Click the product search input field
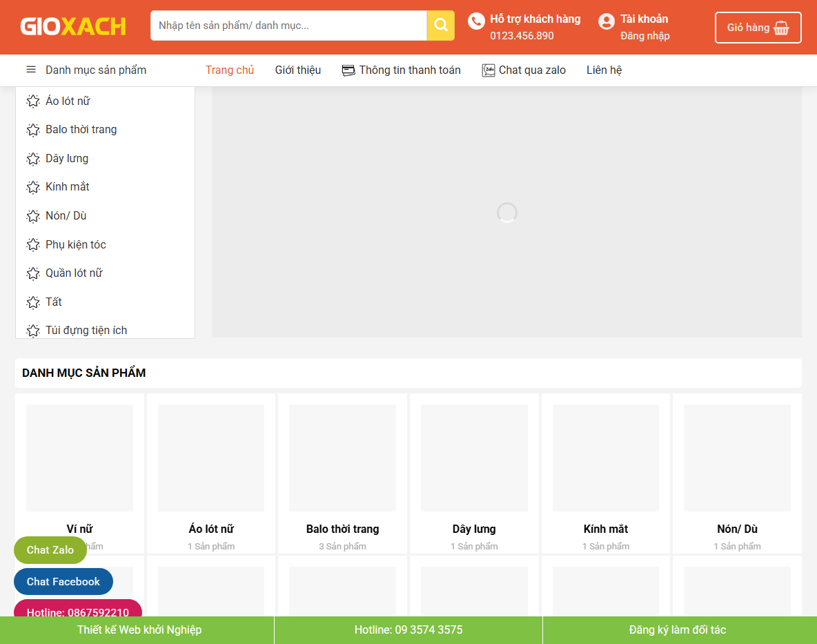The width and height of the screenshot is (817, 644). pos(288,25)
